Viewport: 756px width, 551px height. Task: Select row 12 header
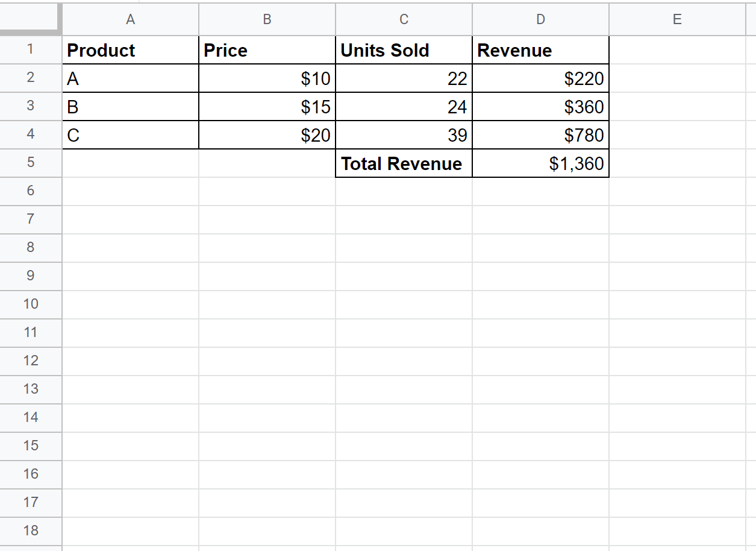[31, 361]
